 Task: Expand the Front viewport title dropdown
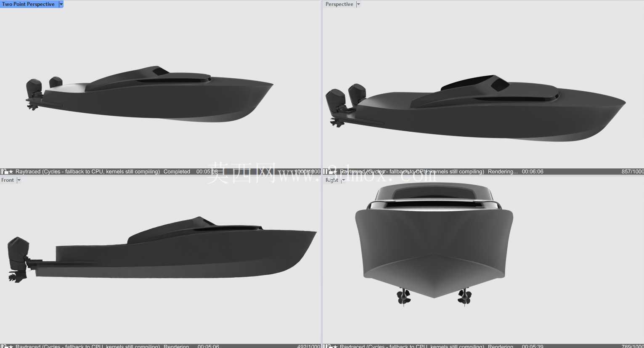[x=19, y=180]
